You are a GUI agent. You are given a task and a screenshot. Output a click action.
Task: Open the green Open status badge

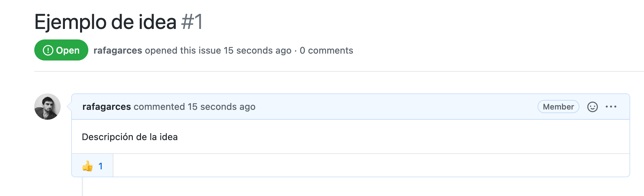coord(61,50)
